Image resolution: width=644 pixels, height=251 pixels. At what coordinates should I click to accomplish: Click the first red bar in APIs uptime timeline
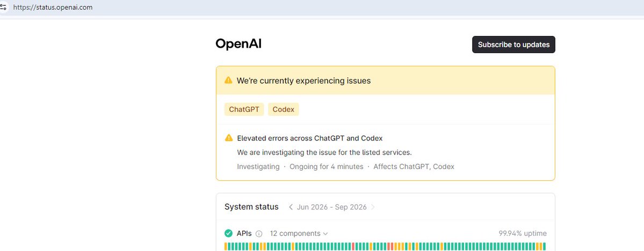point(353,247)
